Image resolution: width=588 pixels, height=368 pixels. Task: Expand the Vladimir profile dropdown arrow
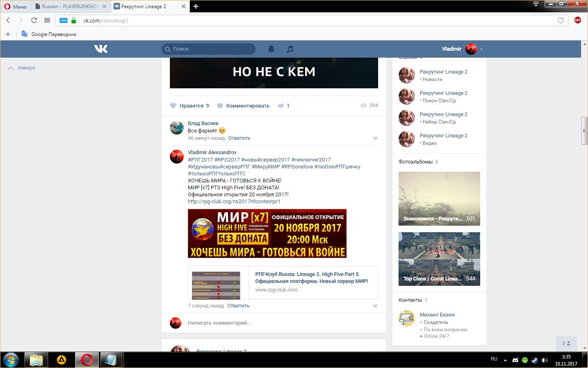point(481,49)
